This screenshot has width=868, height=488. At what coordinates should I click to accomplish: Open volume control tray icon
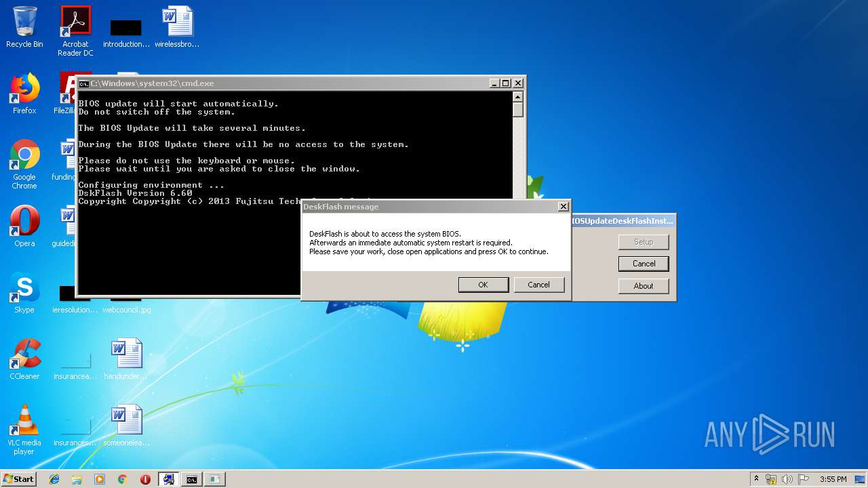(x=787, y=479)
